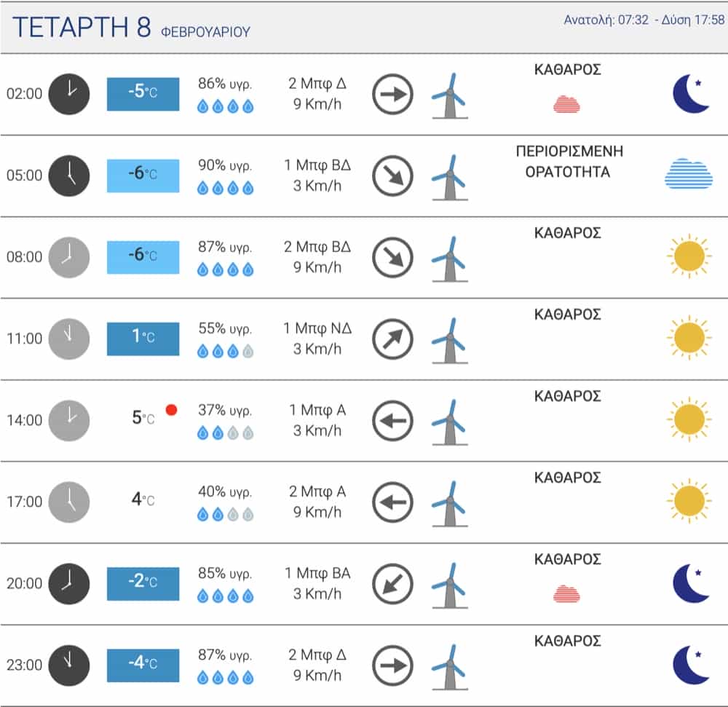
Task: Click the -5°C temperature box
Action: click(x=143, y=94)
